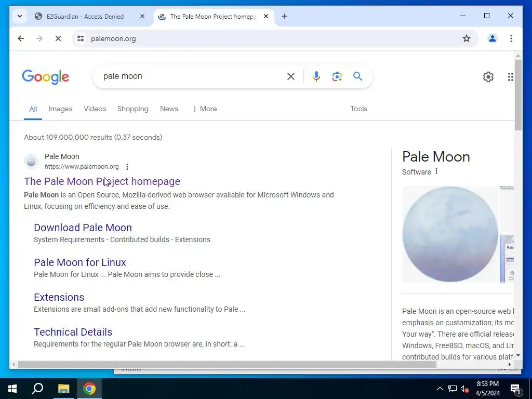Open the muted volume tray icon

tap(465, 389)
